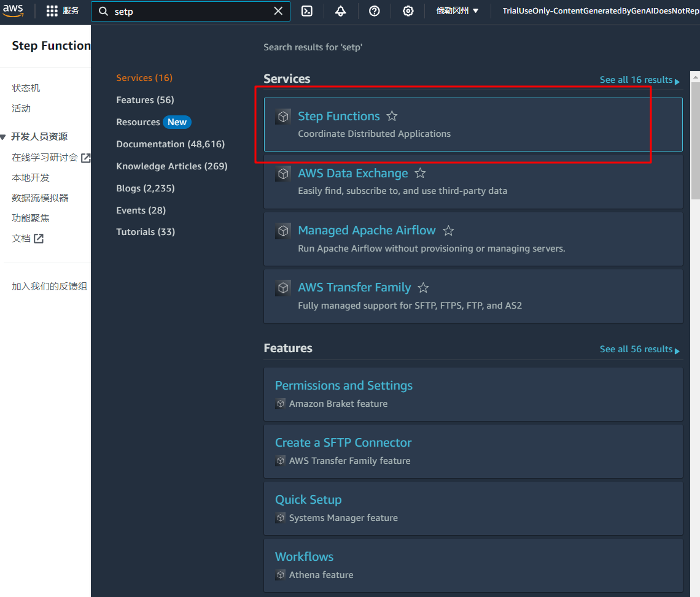Open the account name menu
This screenshot has width=700, height=597.
[601, 10]
